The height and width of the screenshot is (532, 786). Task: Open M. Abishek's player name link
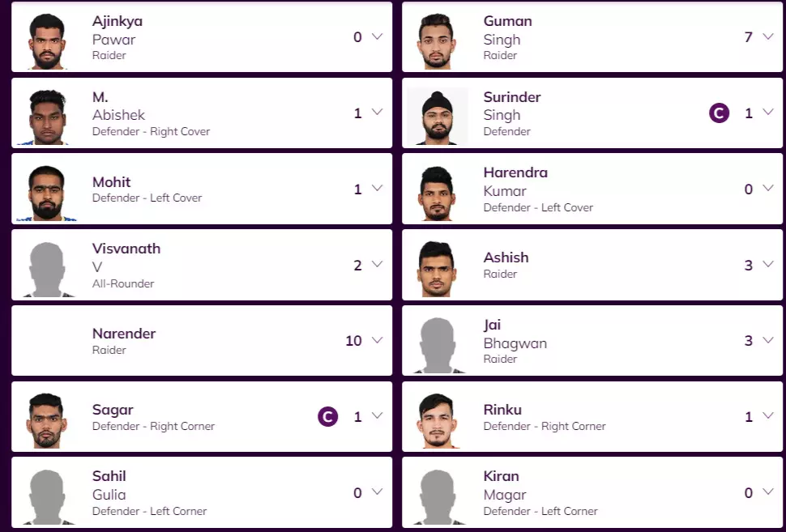118,106
